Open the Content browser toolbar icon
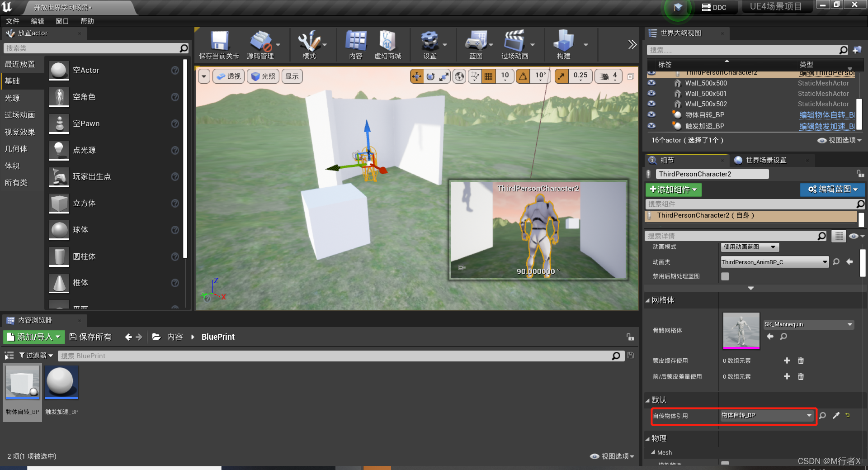 (x=356, y=41)
